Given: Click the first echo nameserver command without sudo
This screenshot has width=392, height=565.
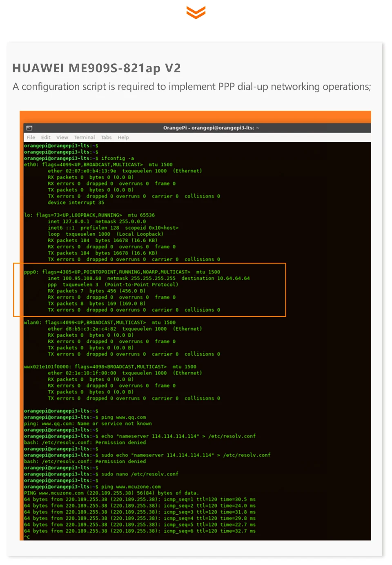Looking at the screenshot, I should [x=140, y=436].
